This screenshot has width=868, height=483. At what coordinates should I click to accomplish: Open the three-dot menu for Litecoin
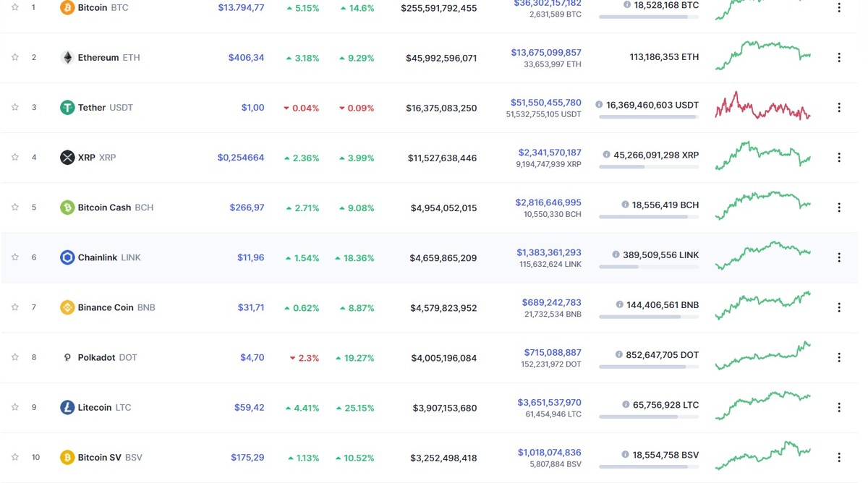pyautogui.click(x=838, y=406)
